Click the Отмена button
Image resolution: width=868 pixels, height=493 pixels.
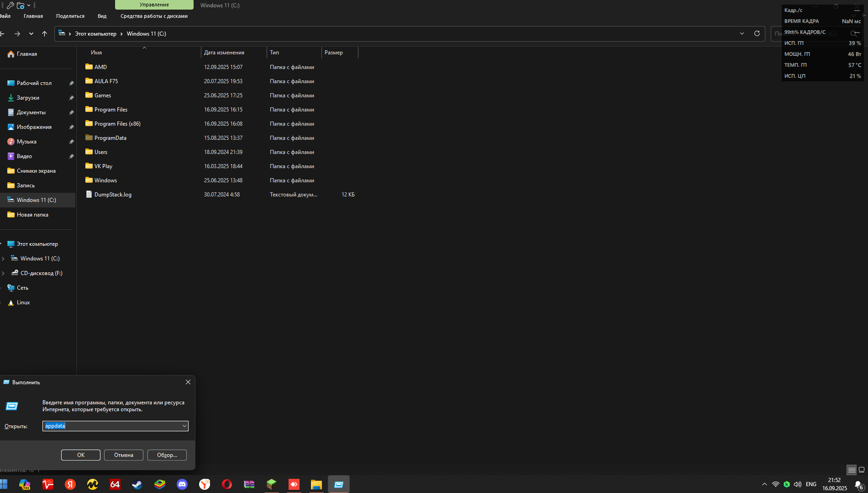click(x=124, y=455)
